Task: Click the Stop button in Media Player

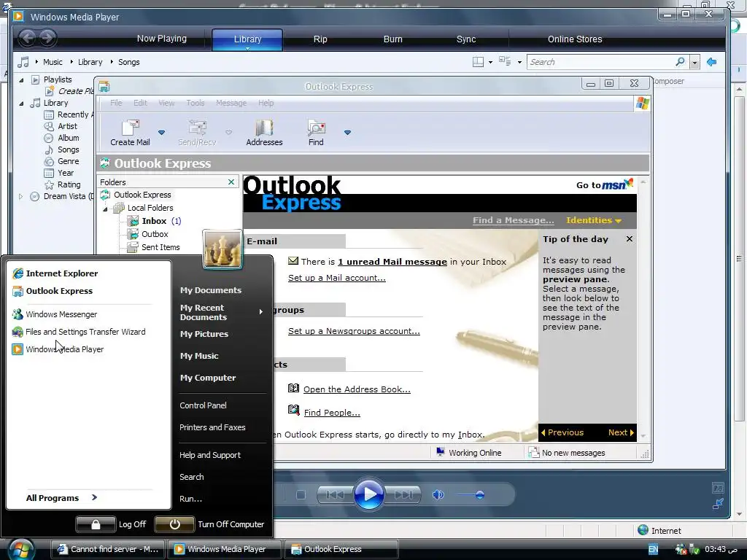Action: tap(301, 495)
